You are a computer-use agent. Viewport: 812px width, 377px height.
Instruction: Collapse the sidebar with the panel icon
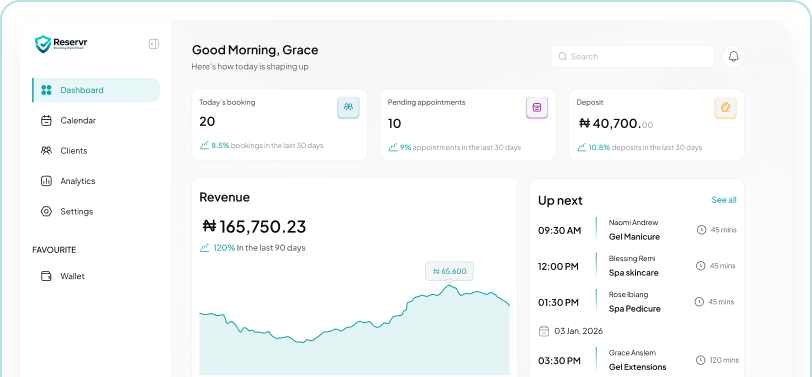click(x=154, y=44)
